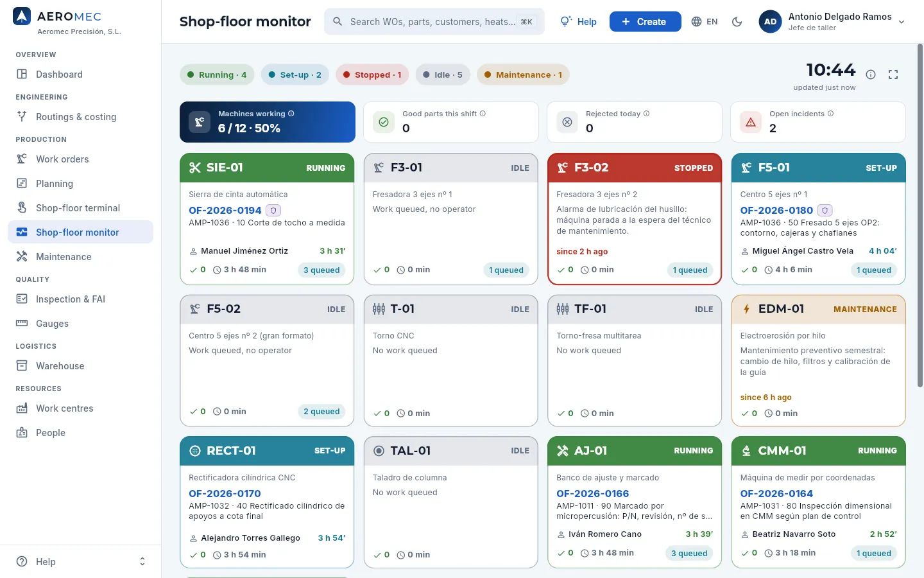The image size is (924, 578).
Task: Click the Planning sidebar icon
Action: coord(22,184)
